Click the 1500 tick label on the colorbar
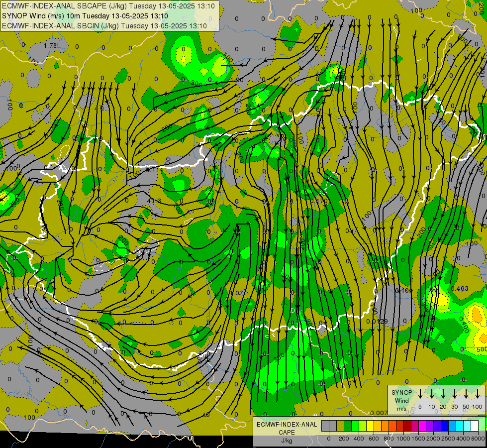Image resolution: width=487 pixels, height=448 pixels. (x=418, y=439)
